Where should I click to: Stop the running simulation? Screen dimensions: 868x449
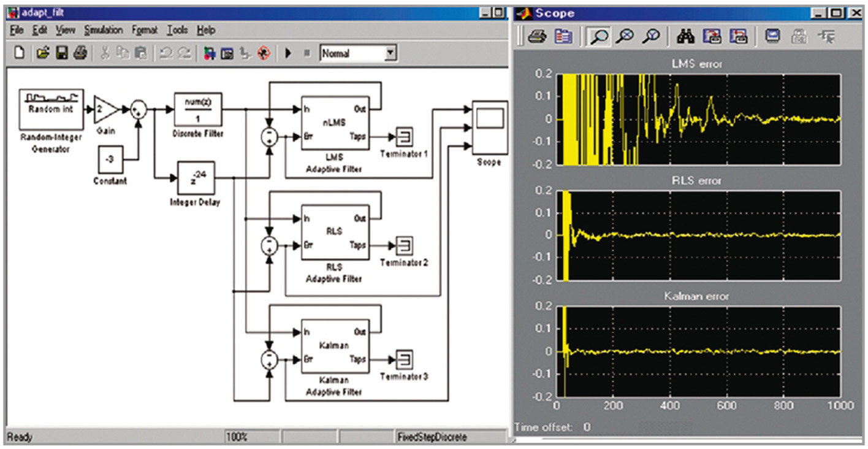[x=306, y=53]
